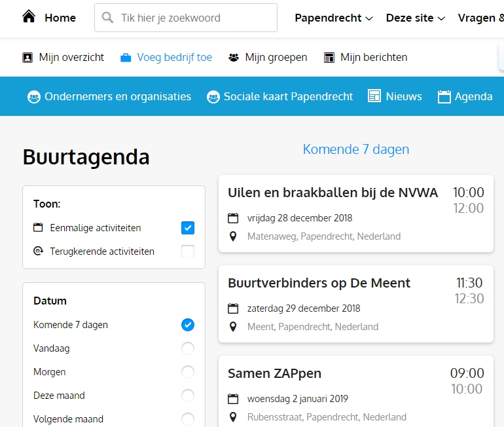Click the briefcase icon for Voeg bedrijf toe

126,58
